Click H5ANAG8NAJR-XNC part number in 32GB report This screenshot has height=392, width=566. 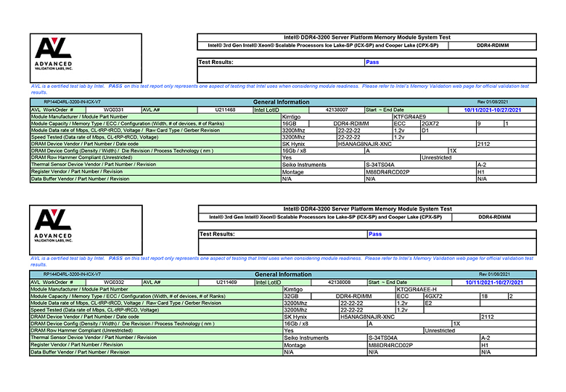[x=367, y=317]
